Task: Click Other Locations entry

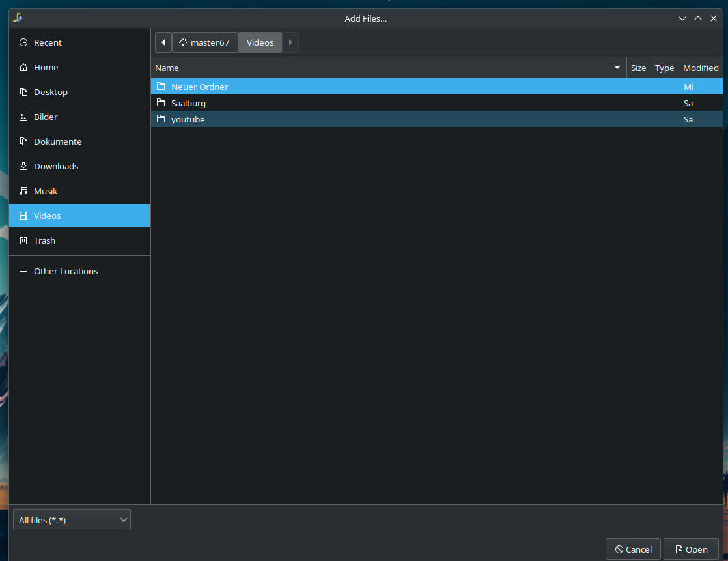Action: tap(79, 271)
